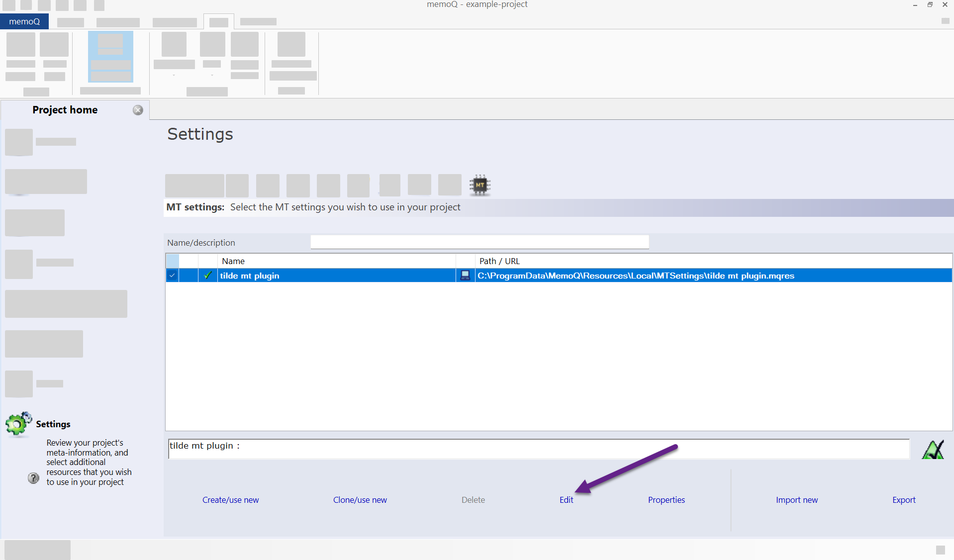Viewport: 954px width, 560px height.
Task: Click the Edit link
Action: 566,500
